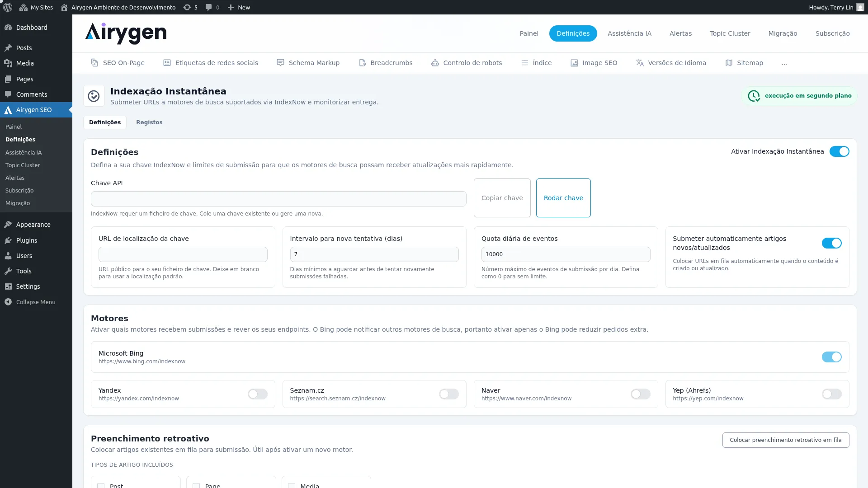Open Breadcrumbs settings link
This screenshot has width=868, height=488.
point(386,63)
